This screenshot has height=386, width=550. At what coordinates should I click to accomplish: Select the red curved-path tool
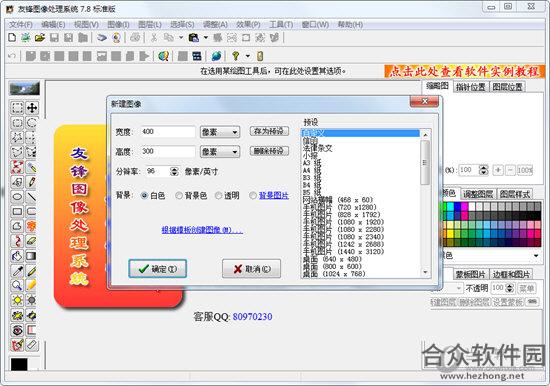pos(17,241)
